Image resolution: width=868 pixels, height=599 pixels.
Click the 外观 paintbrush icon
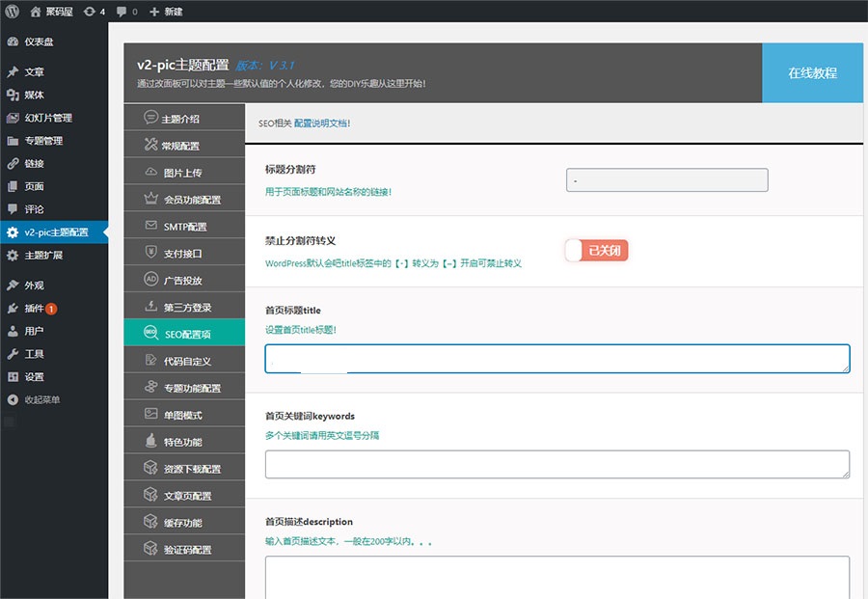[13, 286]
